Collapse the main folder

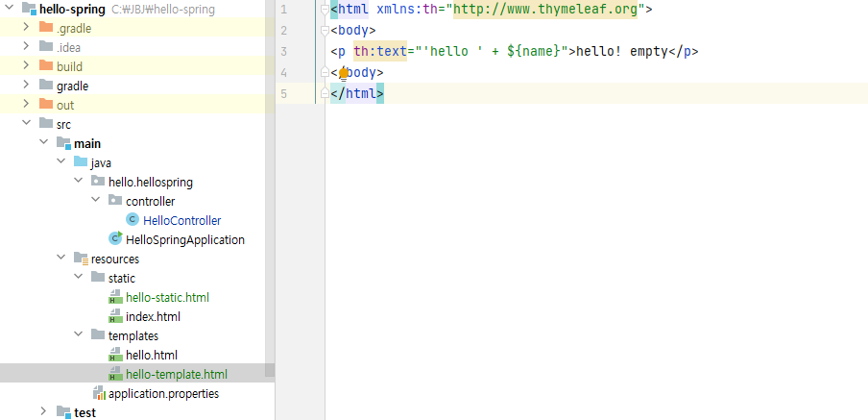click(43, 143)
